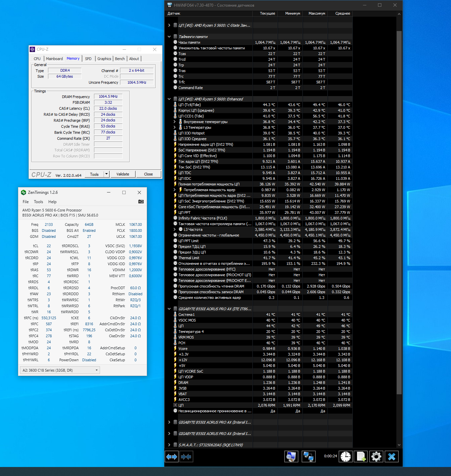This screenshot has height=476, width=451.
Task: Open the SPD tab in CPU-Z
Action: tap(88, 59)
